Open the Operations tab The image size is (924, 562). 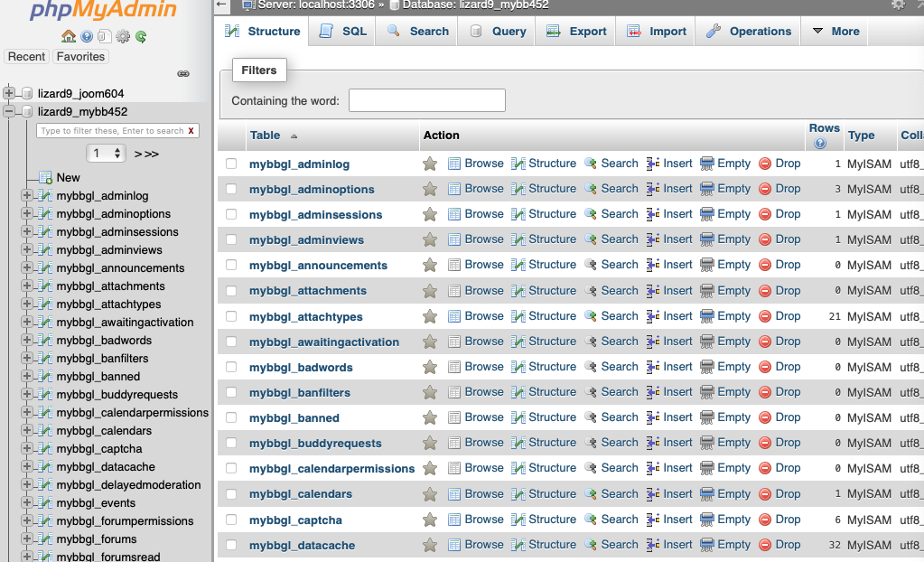pos(749,32)
